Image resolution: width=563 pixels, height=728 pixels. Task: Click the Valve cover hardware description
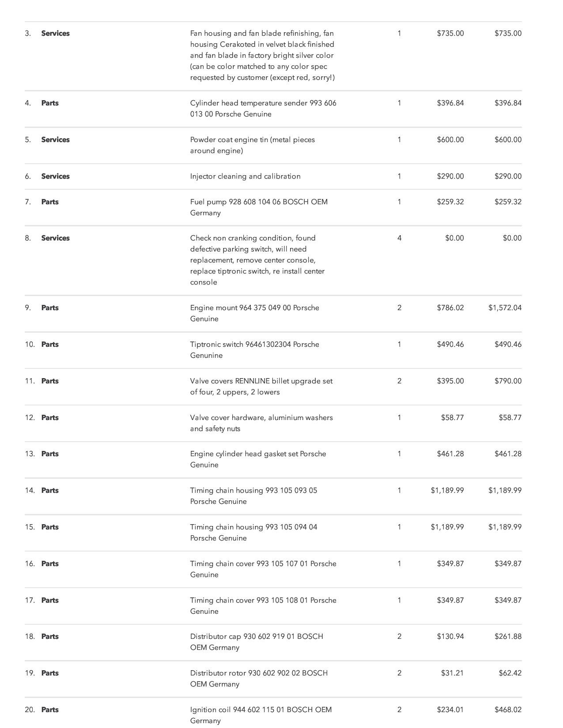(x=261, y=423)
